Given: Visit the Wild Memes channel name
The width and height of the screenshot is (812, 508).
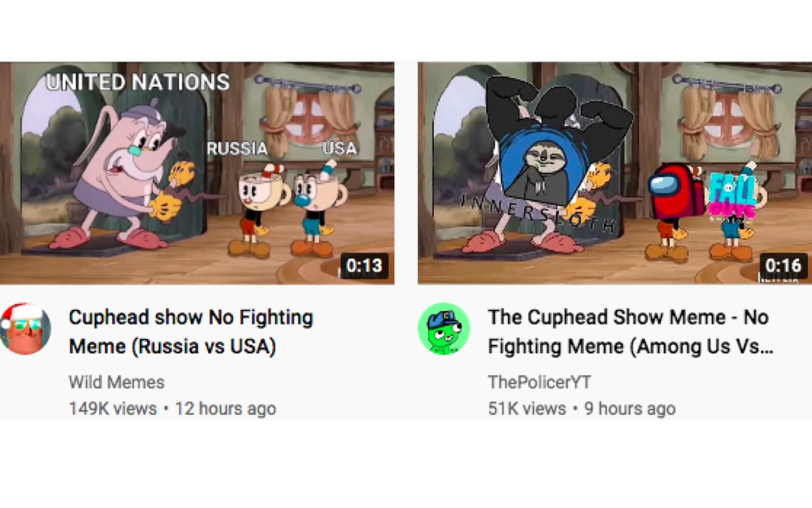Looking at the screenshot, I should [x=117, y=382].
